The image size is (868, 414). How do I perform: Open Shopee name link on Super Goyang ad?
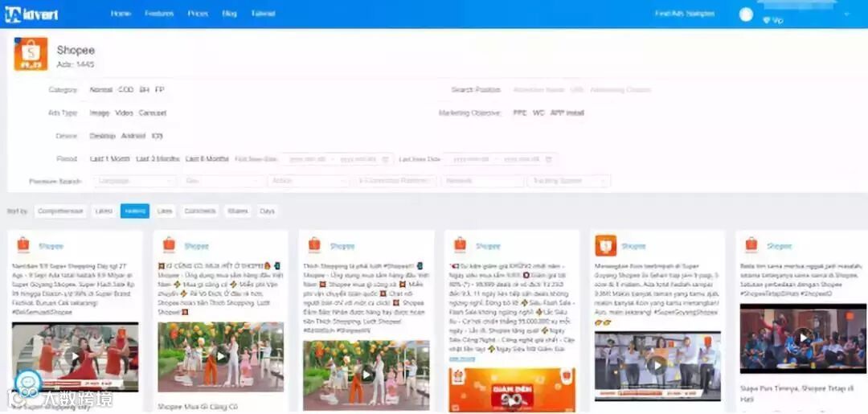coord(633,246)
